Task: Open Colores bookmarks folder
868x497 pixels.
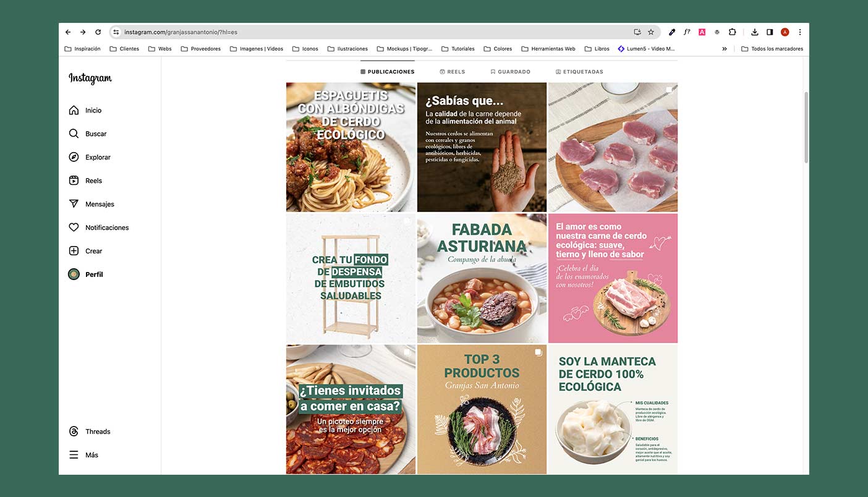Action: coord(498,49)
